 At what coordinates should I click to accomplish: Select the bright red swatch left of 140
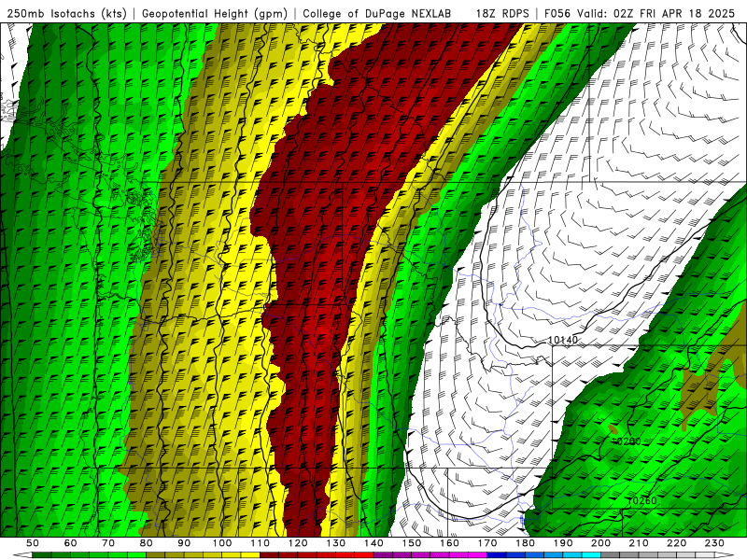pos(364,555)
